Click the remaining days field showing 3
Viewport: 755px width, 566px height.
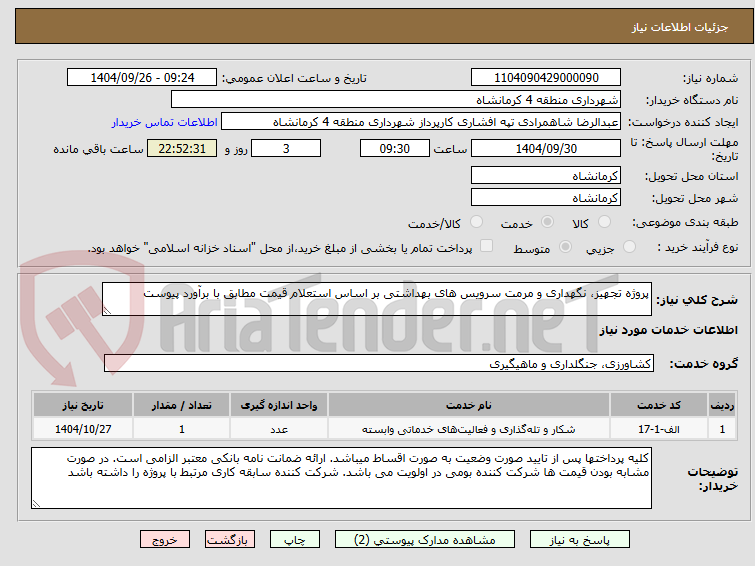click(286, 148)
